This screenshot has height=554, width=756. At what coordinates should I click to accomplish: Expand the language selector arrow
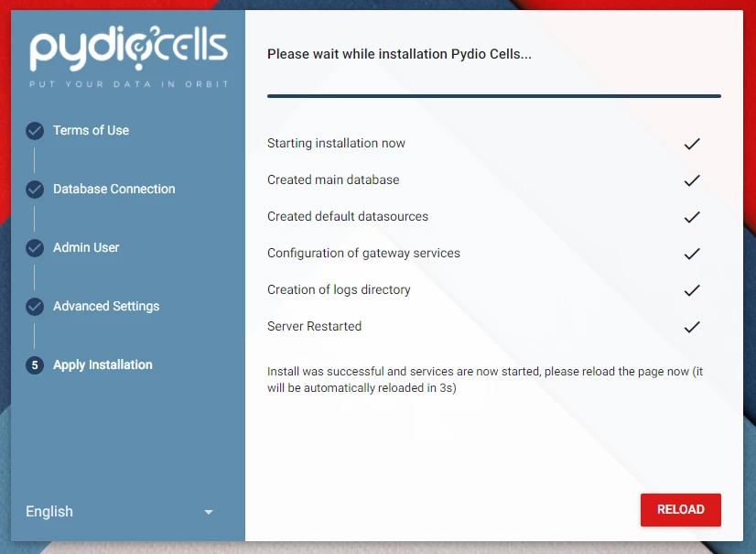(x=209, y=512)
